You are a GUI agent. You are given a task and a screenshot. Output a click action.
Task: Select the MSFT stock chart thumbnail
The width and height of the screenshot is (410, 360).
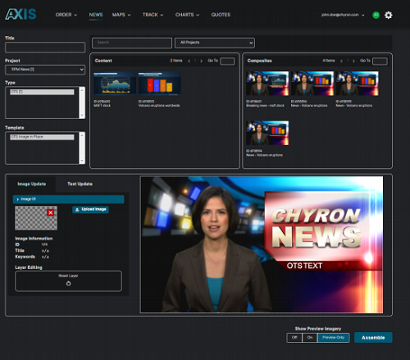[x=115, y=84]
